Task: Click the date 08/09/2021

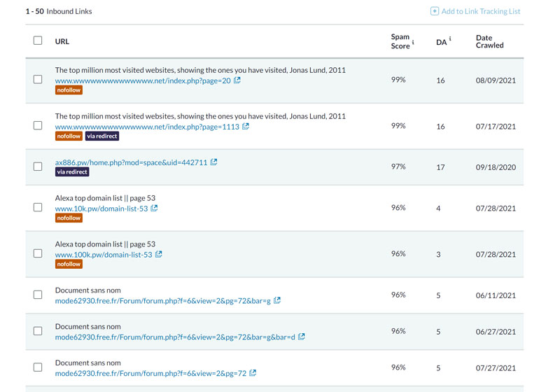Action: [496, 80]
